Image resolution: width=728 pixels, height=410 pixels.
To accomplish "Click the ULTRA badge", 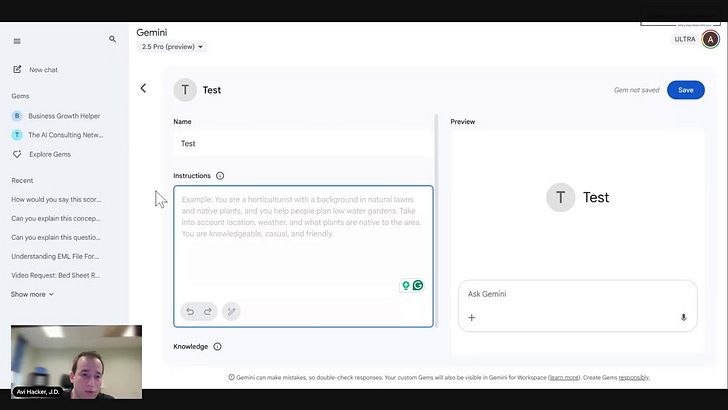I will (x=685, y=39).
